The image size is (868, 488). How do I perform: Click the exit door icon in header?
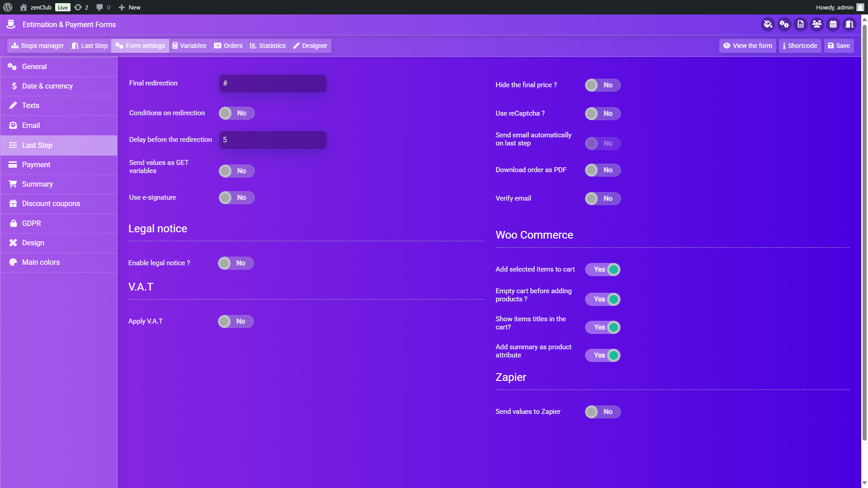pyautogui.click(x=849, y=24)
